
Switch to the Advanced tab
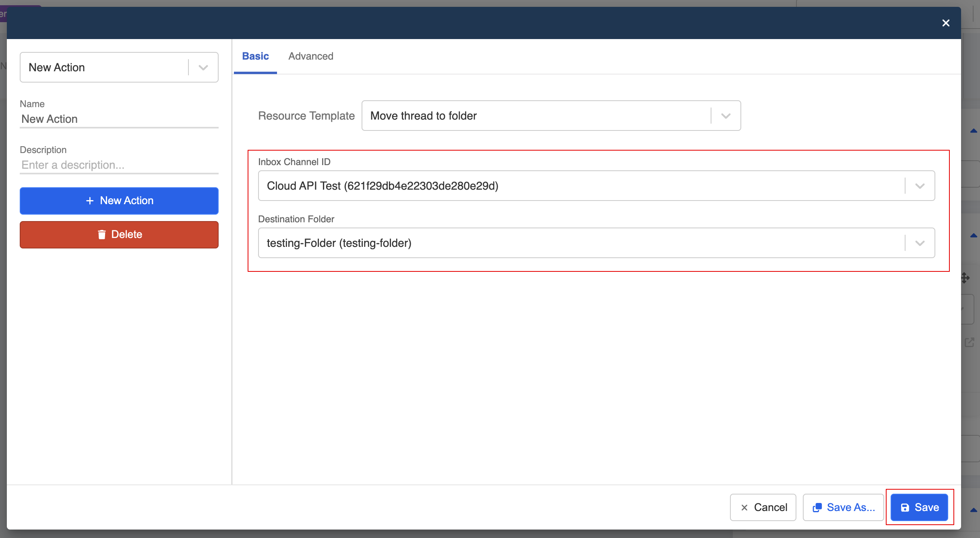pos(310,56)
